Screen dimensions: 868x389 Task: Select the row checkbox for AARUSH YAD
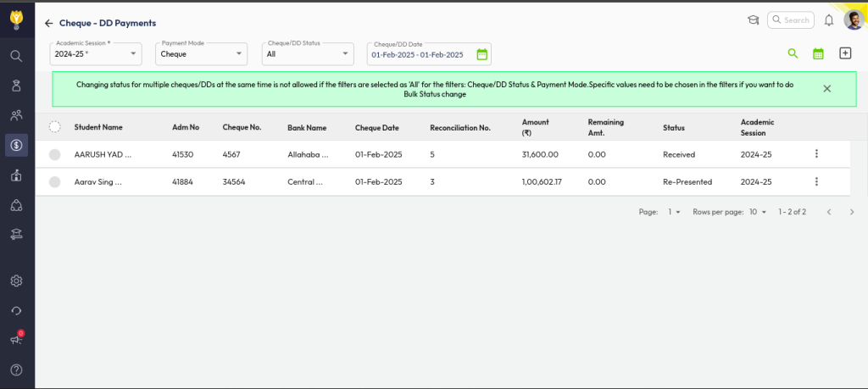click(x=55, y=154)
